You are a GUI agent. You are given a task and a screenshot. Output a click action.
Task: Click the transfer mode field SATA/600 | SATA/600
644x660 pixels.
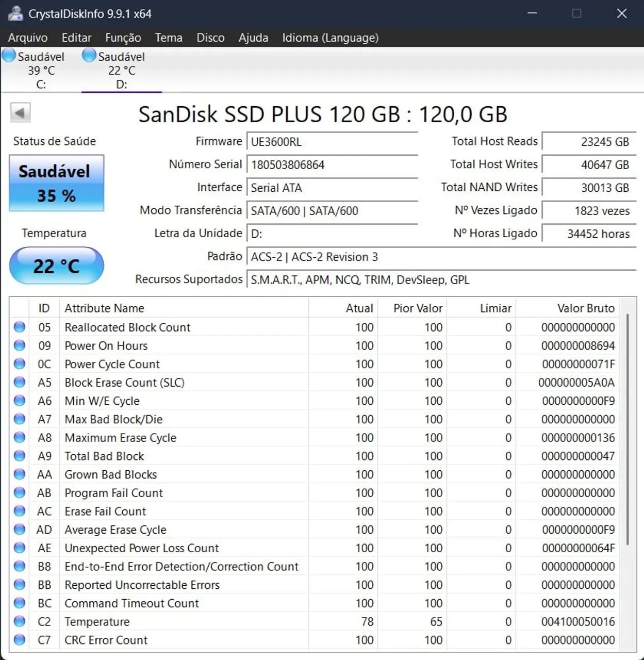click(x=332, y=211)
